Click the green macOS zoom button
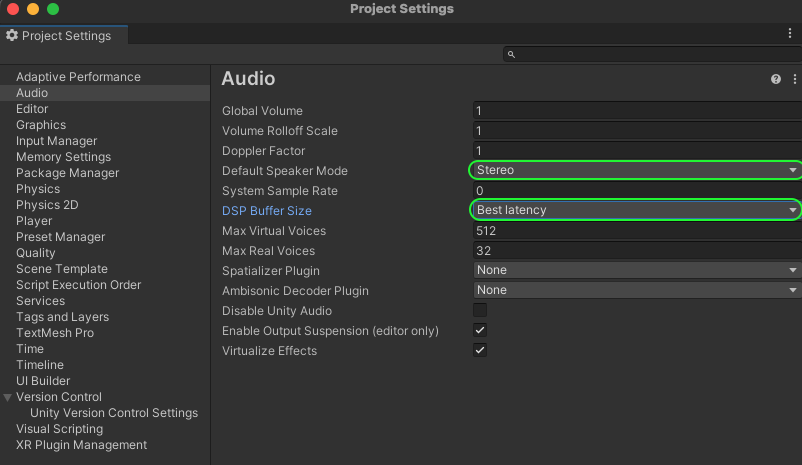 pos(53,9)
